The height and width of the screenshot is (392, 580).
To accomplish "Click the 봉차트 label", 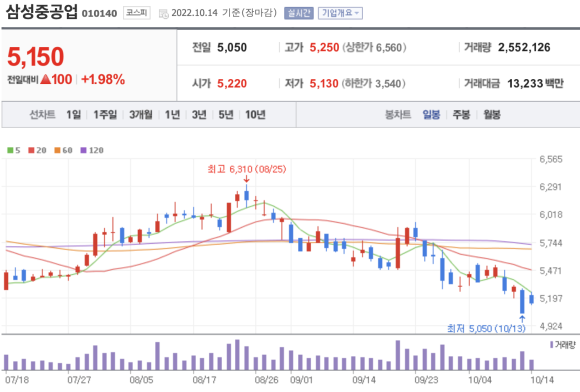I will [398, 115].
